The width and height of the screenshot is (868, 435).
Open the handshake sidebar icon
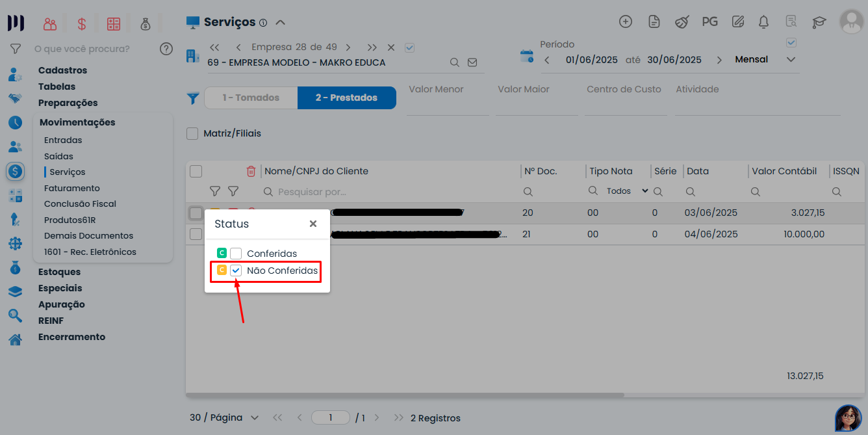click(15, 98)
